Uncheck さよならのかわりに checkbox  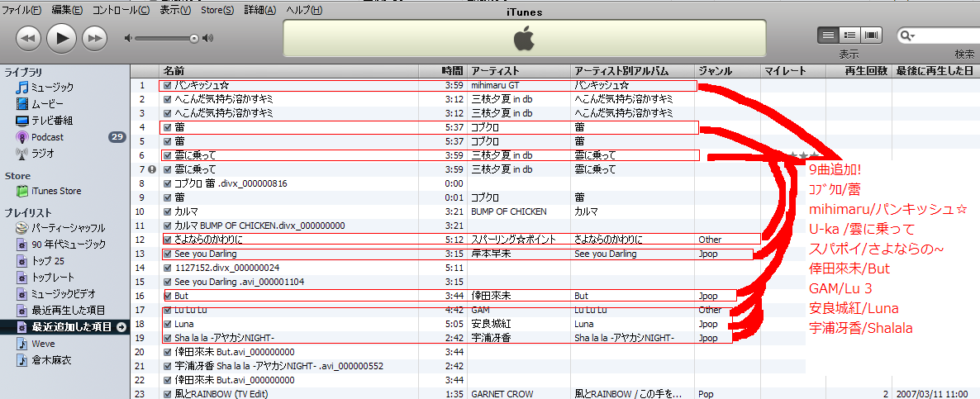pyautogui.click(x=167, y=239)
